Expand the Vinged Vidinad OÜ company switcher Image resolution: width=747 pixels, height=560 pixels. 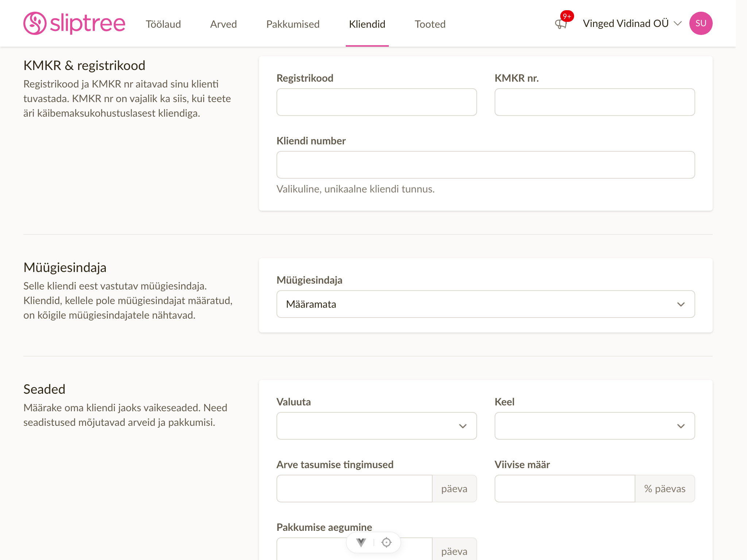632,23
